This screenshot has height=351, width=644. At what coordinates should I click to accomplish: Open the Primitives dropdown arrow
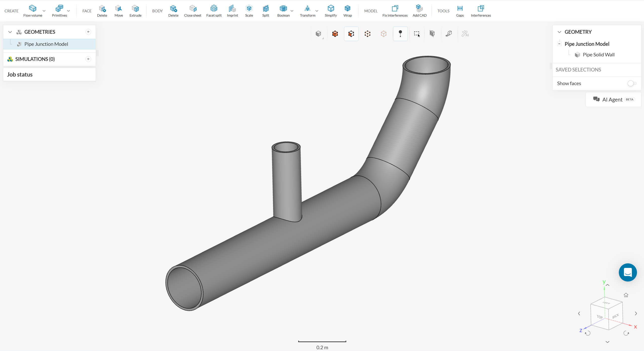(x=68, y=11)
